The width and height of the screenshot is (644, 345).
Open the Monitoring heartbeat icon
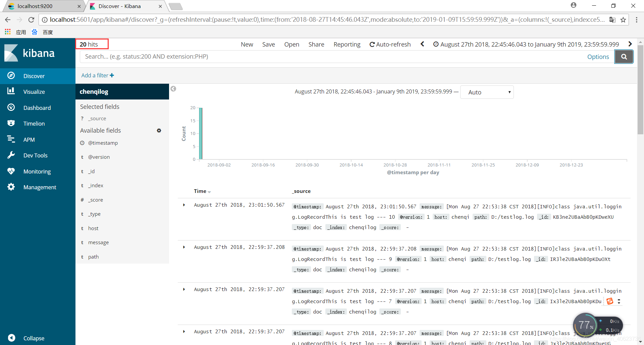coord(11,171)
